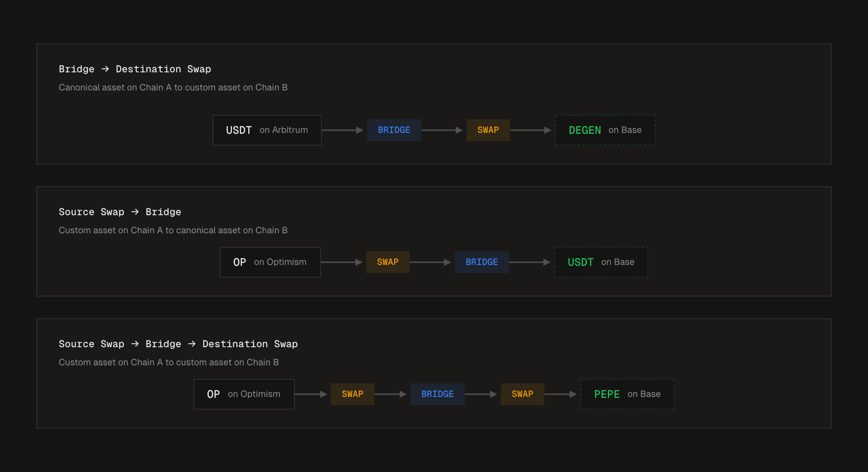The image size is (868, 472).
Task: Select the "DEGEN on Base" destination box
Action: (x=605, y=130)
